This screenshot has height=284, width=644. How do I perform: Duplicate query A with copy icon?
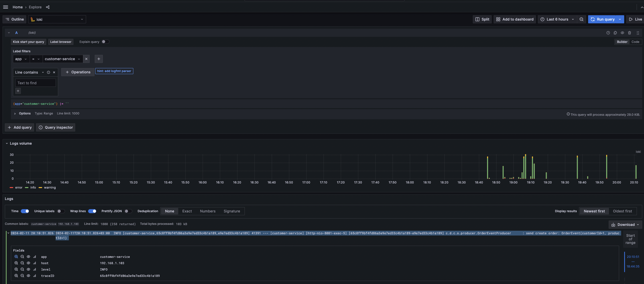pos(615,33)
